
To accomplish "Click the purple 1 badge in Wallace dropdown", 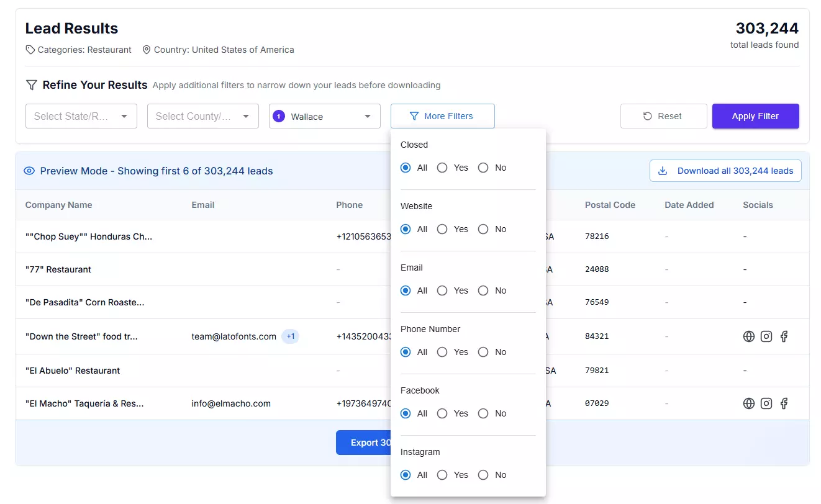I will (279, 116).
